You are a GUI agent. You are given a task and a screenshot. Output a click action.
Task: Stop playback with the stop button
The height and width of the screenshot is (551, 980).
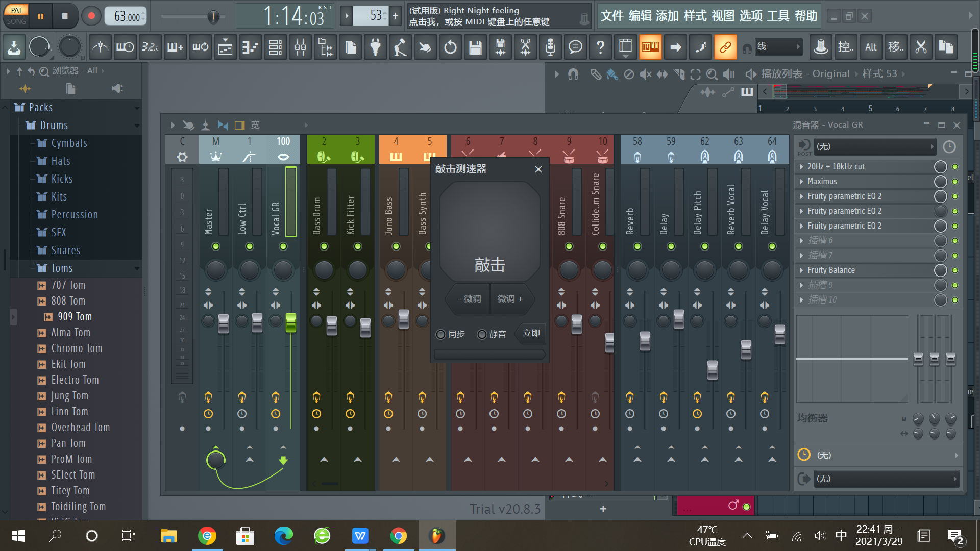tap(65, 16)
